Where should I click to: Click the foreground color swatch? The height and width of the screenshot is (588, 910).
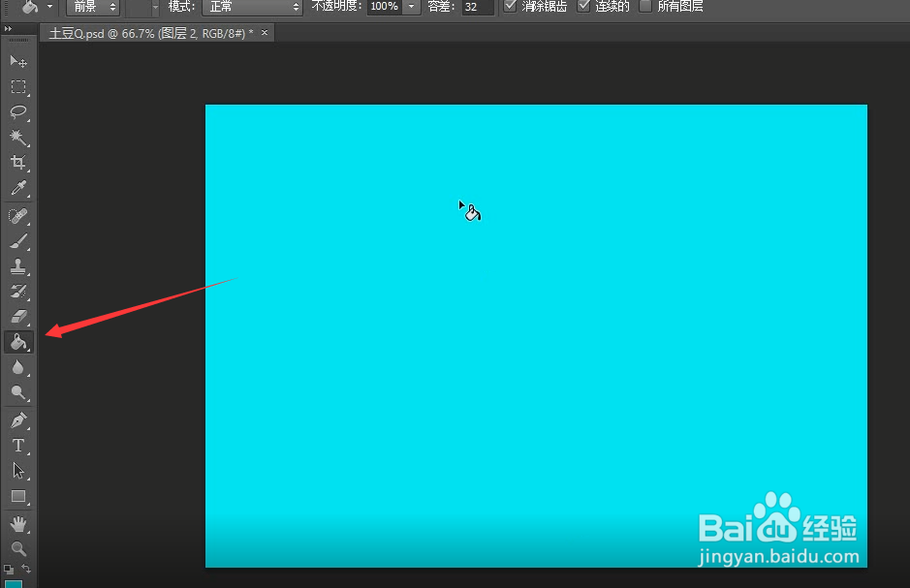(x=14, y=583)
